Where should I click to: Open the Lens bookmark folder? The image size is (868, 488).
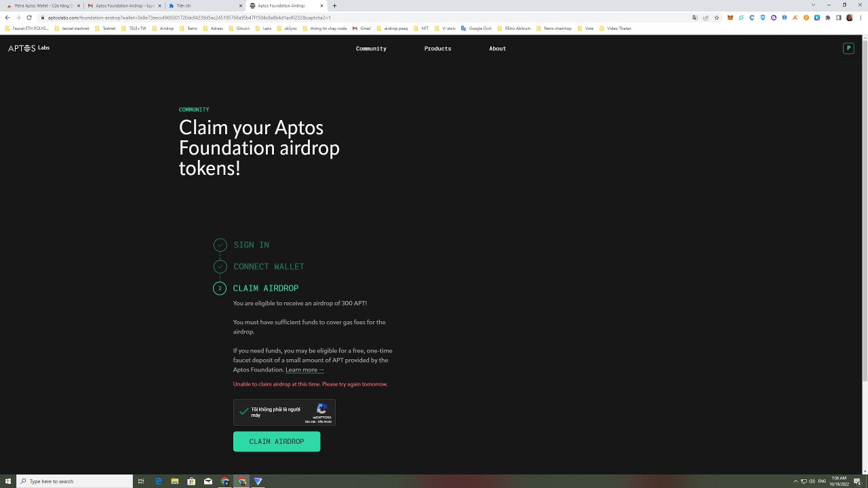pos(263,28)
